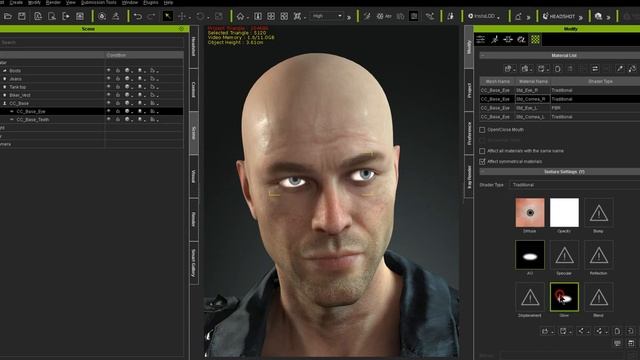This screenshot has height=360, width=640.
Task: Click the Undo arrow icon
Action: [x=138, y=16]
